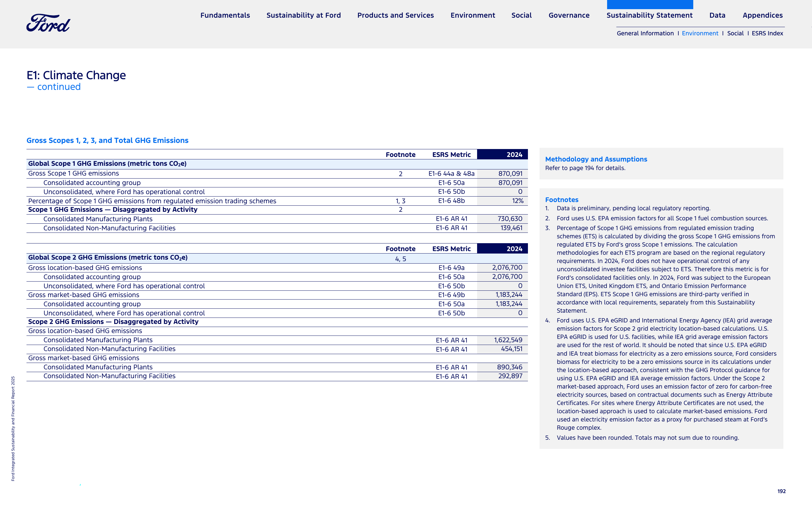Image resolution: width=812 pixels, height=508 pixels.
Task: Click the 'E1-6 49b' metric cell
Action: (x=452, y=295)
